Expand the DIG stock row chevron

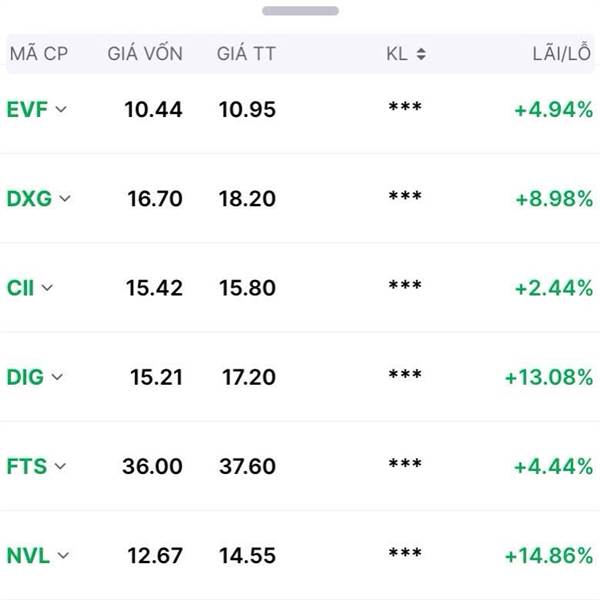coord(57,377)
